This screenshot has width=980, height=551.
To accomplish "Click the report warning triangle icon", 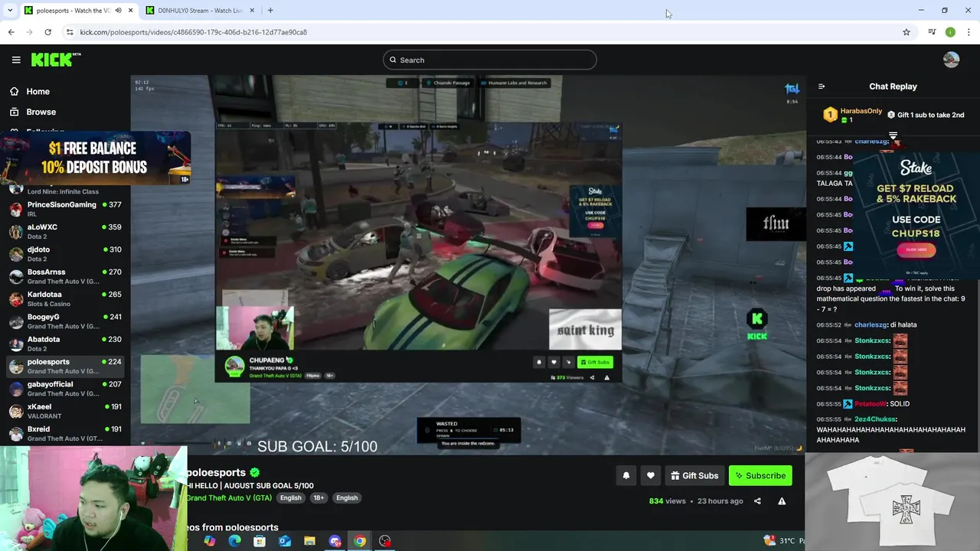I will click(x=782, y=501).
